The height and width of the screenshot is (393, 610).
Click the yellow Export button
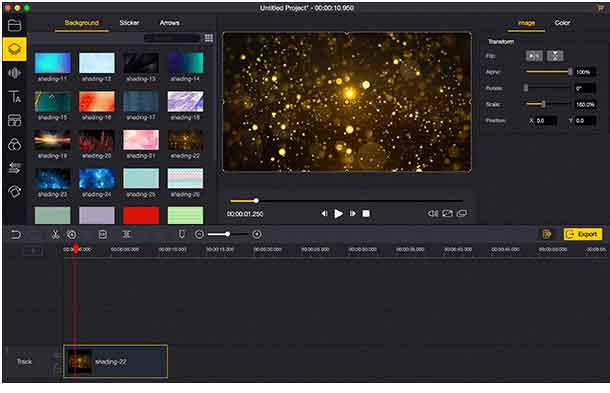click(x=583, y=234)
